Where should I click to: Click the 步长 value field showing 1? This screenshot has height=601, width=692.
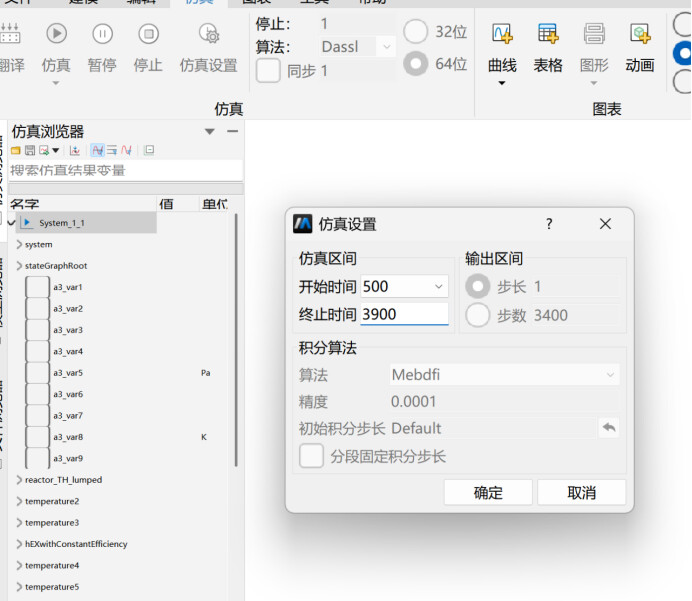tap(575, 287)
